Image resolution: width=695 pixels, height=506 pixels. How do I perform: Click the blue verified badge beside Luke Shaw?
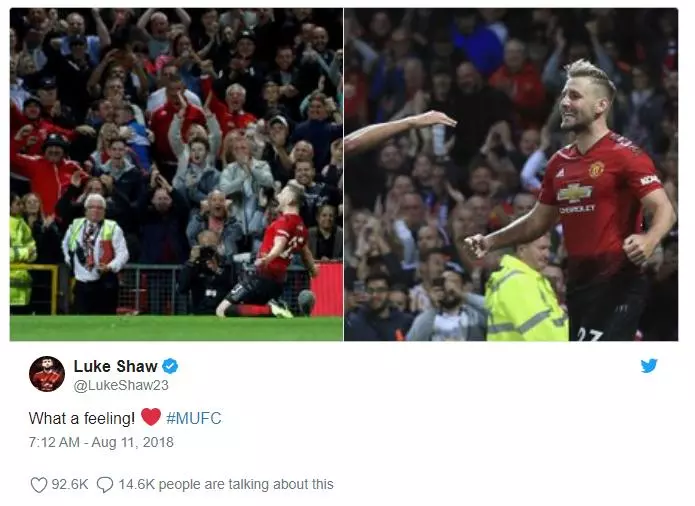pyautogui.click(x=170, y=366)
